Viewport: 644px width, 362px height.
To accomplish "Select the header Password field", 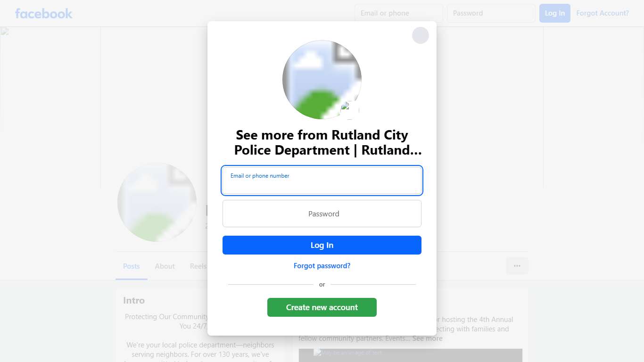I will tap(491, 13).
